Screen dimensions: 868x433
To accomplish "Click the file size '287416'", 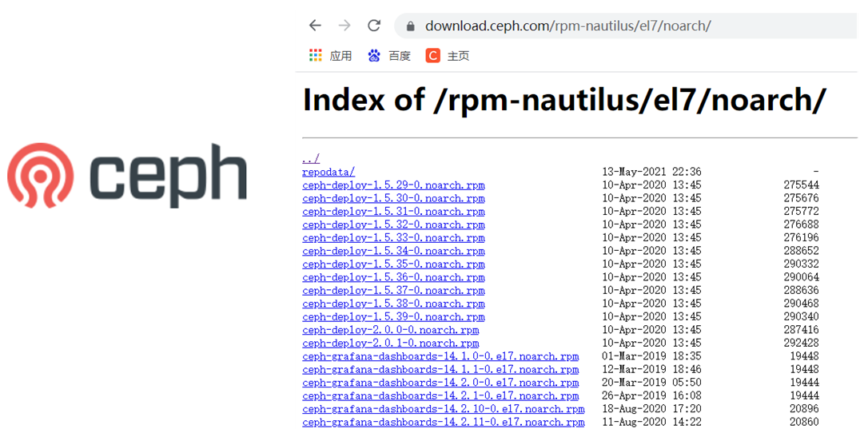I will [x=801, y=330].
